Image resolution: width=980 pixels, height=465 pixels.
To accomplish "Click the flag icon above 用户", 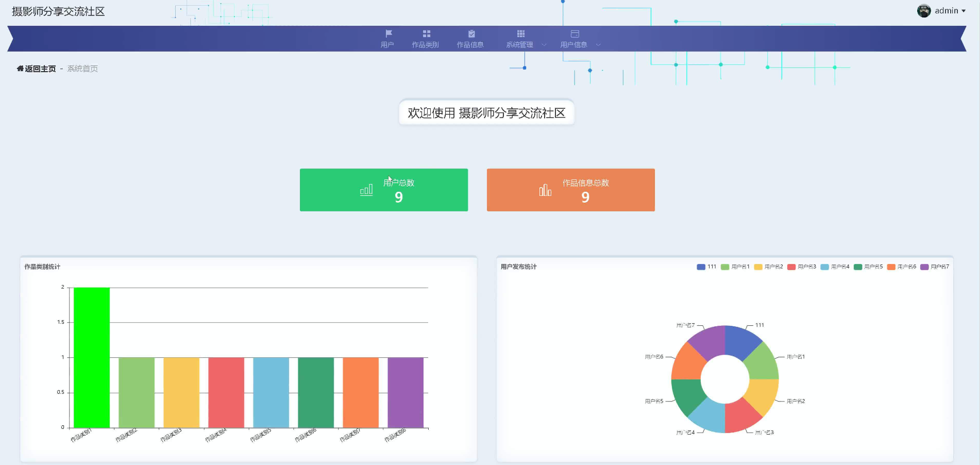I will (x=388, y=34).
